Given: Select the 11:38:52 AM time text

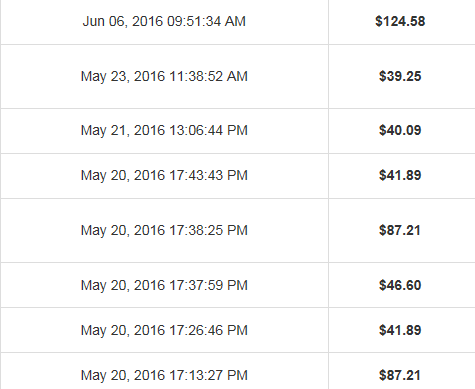Looking at the screenshot, I should tap(208, 76).
